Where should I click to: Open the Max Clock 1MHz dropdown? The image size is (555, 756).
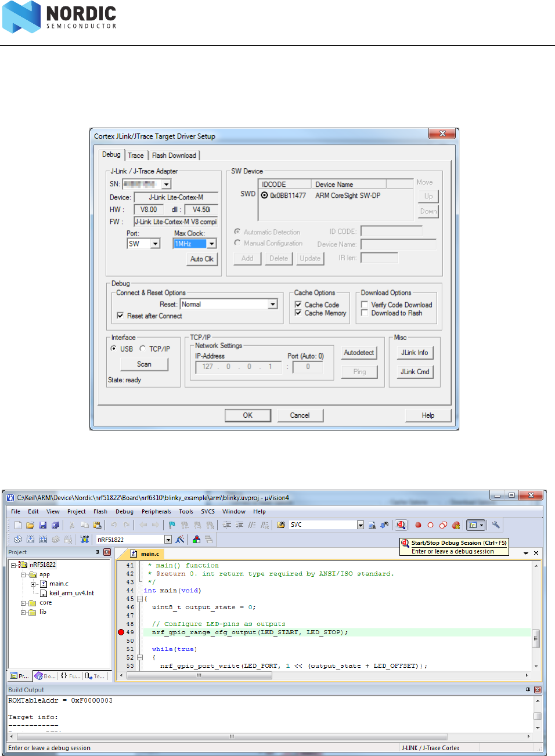(211, 244)
